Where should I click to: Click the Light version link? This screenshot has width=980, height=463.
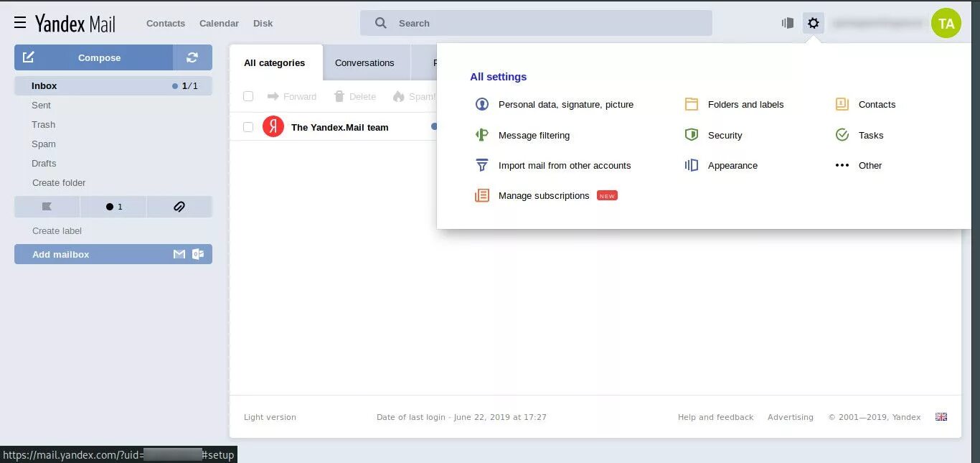270,417
